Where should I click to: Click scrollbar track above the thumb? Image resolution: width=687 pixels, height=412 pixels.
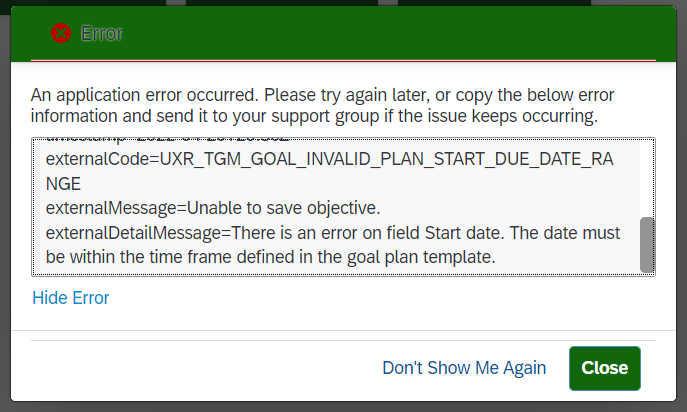647,178
